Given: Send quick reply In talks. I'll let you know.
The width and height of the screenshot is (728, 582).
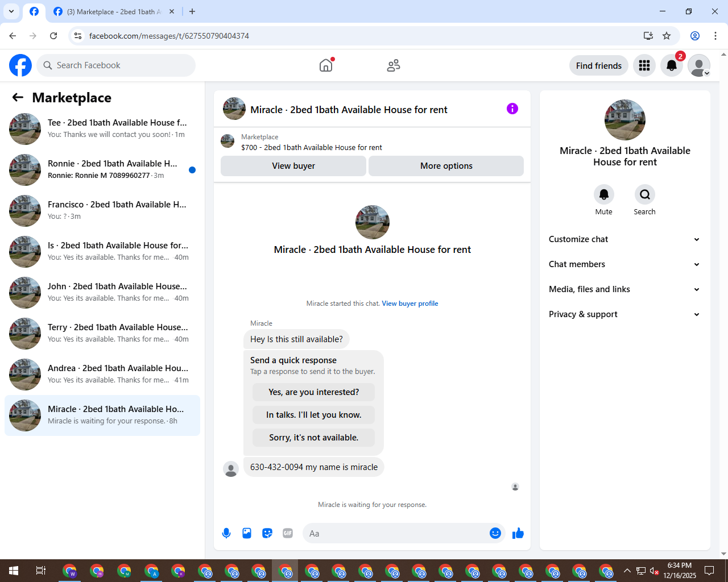Looking at the screenshot, I should pyautogui.click(x=314, y=415).
